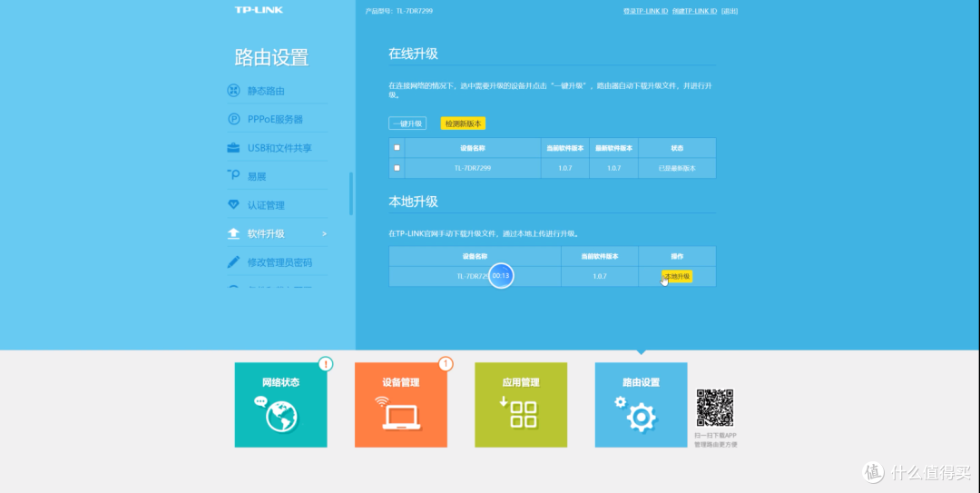Click the 最新软件版本 column header
This screenshot has width=980, height=493.
click(613, 148)
